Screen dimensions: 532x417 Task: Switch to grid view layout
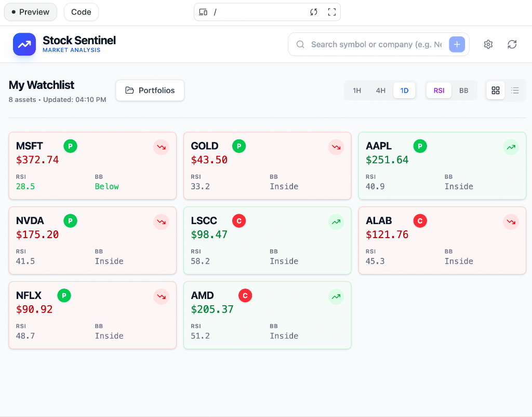point(495,90)
